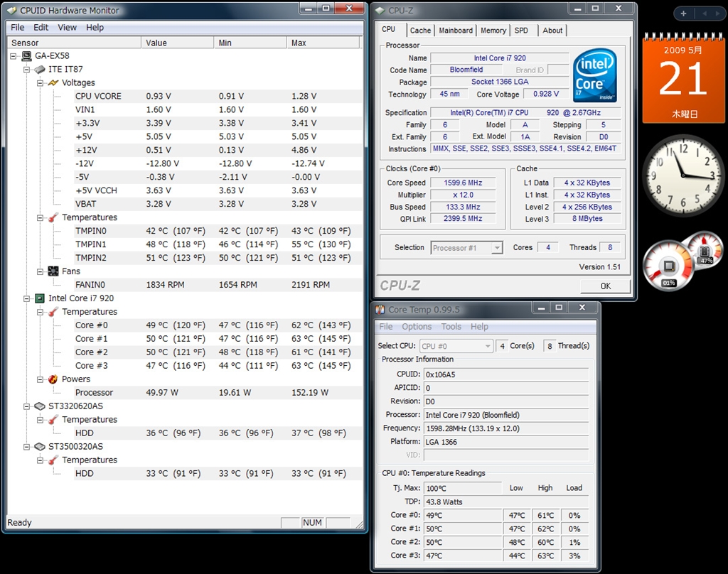Open the Memory tab in CPU-Z

pos(493,31)
